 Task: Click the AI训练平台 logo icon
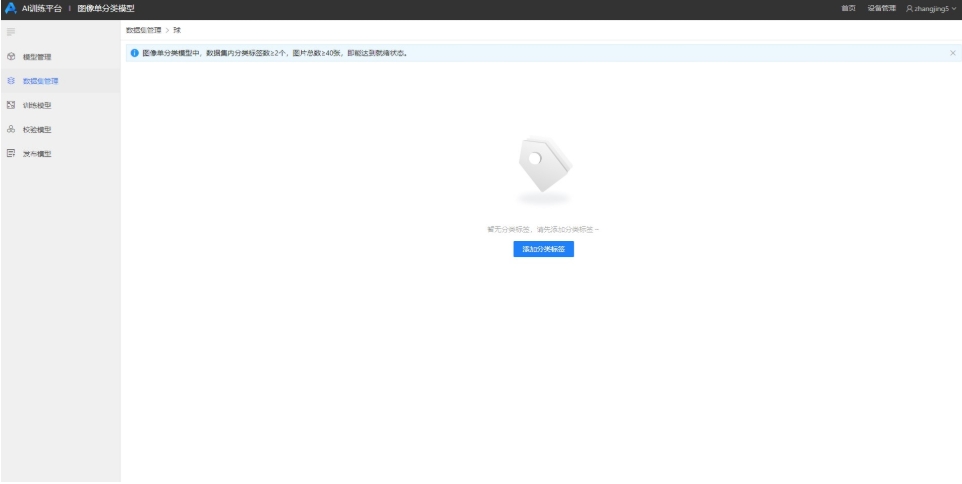pyautogui.click(x=10, y=8)
